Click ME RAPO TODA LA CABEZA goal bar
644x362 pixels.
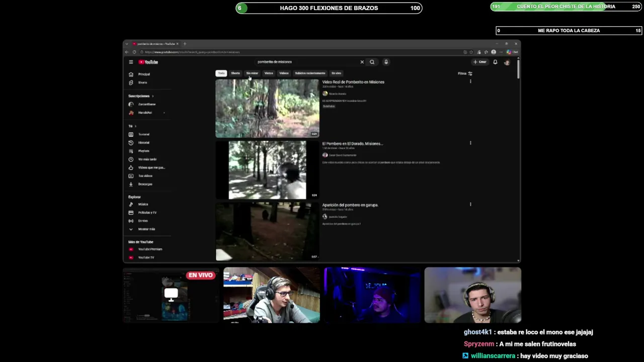click(x=569, y=30)
